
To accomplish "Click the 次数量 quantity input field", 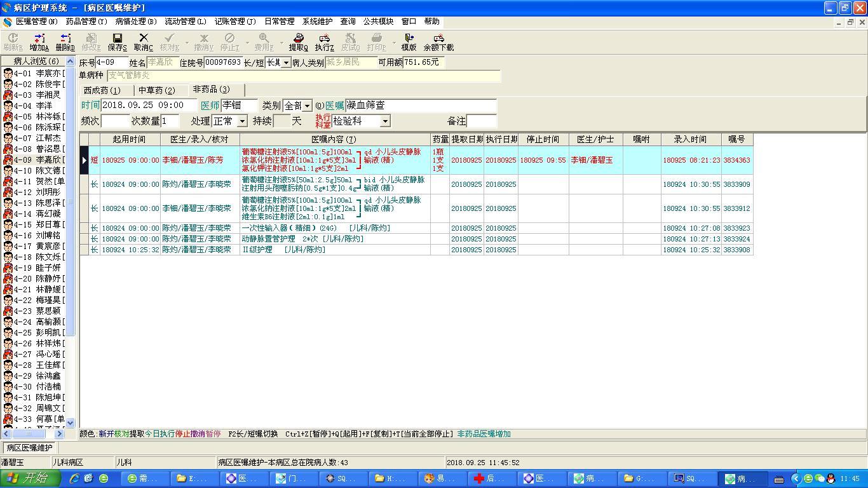I will click(171, 121).
